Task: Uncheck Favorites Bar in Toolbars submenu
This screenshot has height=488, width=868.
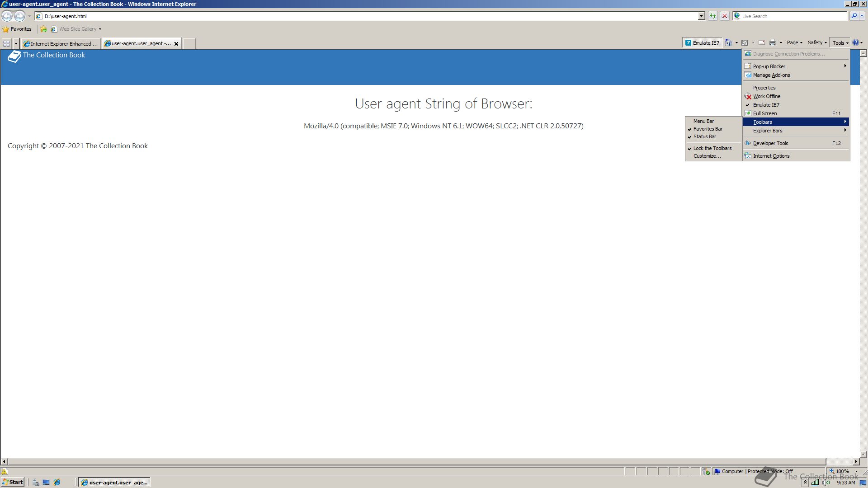Action: [x=714, y=129]
